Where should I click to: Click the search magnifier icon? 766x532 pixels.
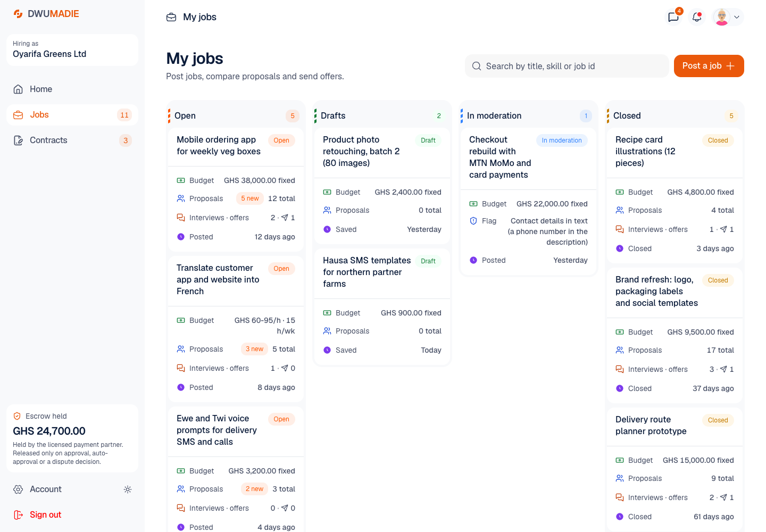pyautogui.click(x=477, y=66)
